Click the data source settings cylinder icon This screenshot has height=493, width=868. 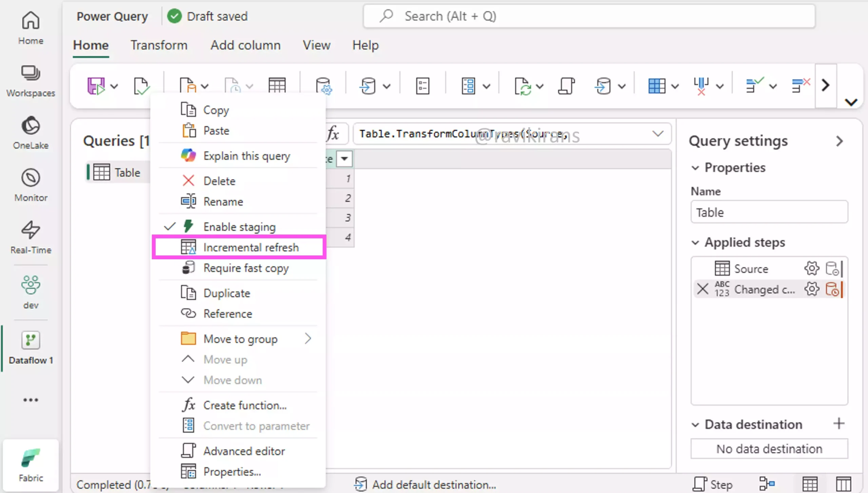[x=323, y=86]
